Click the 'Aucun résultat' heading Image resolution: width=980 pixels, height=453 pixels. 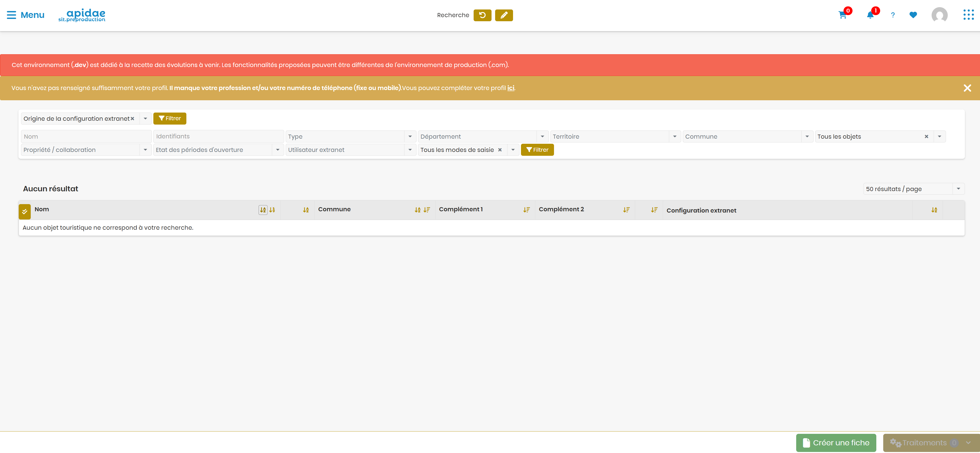pos(51,189)
